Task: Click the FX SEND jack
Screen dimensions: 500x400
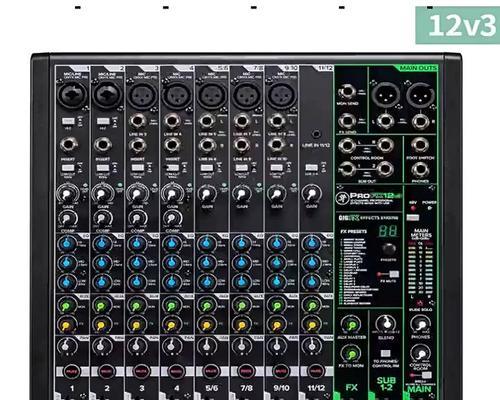Action: point(347,121)
